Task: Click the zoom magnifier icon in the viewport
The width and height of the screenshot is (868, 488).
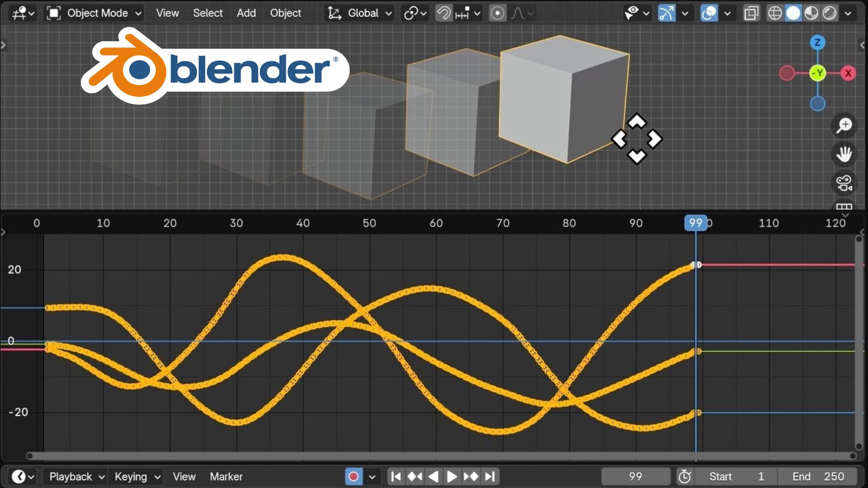Action: (x=844, y=126)
